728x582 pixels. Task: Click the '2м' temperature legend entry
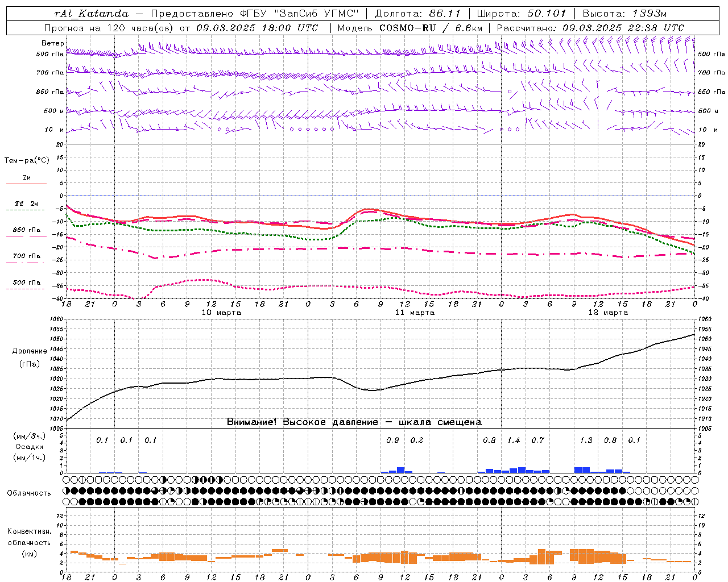coord(27,177)
